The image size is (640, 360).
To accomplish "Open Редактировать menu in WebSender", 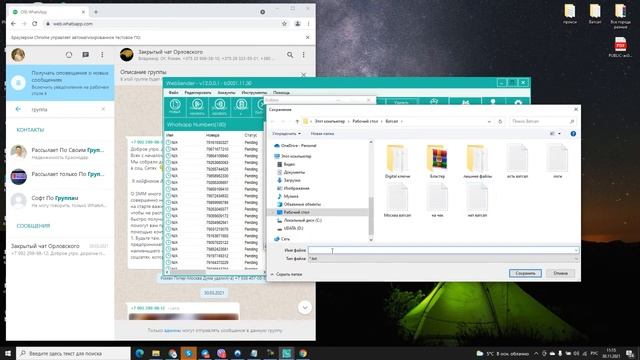I will (198, 93).
